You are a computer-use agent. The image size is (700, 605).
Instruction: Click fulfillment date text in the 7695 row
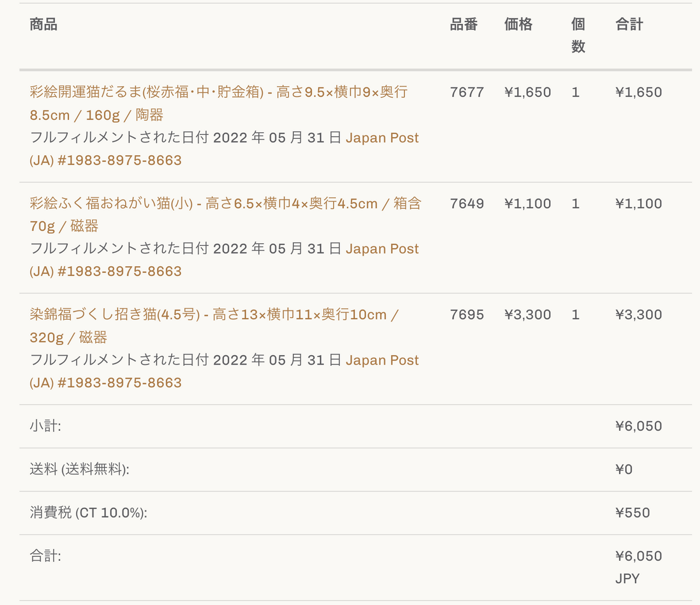(186, 360)
